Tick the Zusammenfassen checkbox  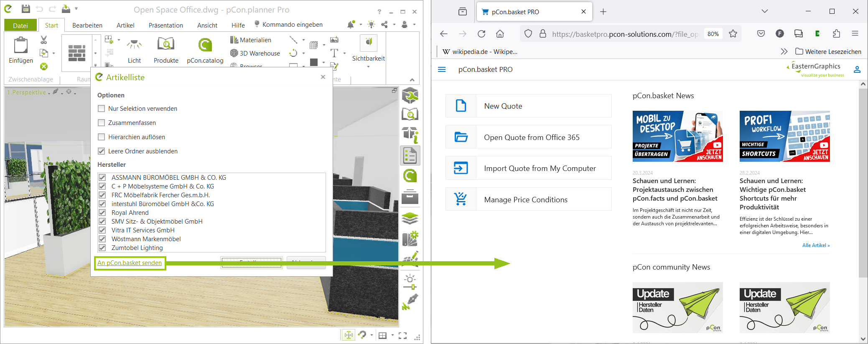101,122
